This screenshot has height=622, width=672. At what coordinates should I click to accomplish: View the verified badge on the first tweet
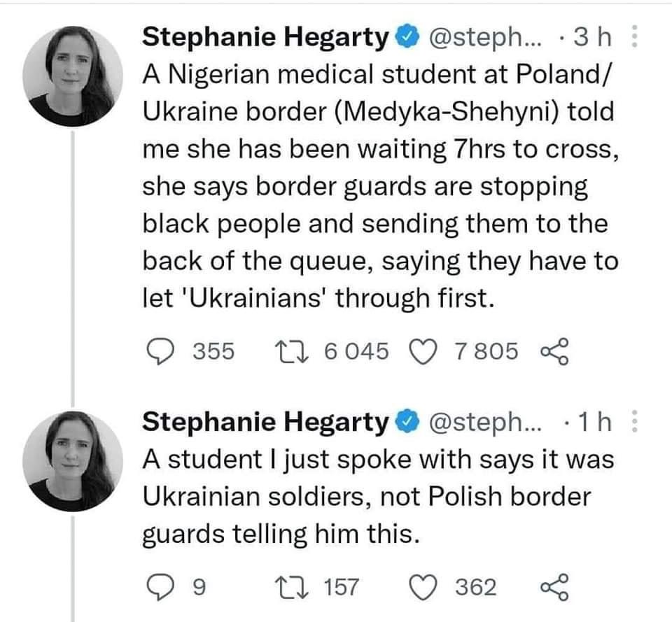[x=408, y=37]
